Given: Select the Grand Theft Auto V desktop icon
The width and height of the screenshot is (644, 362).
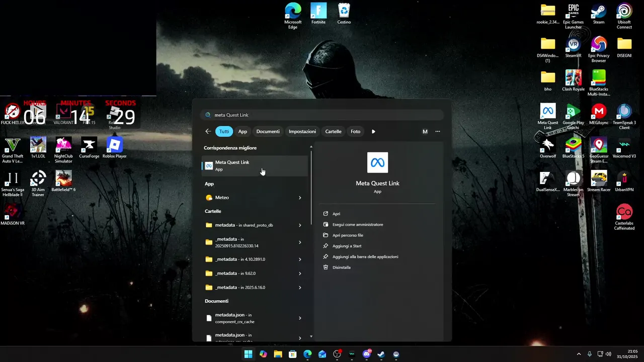Looking at the screenshot, I should point(13,150).
